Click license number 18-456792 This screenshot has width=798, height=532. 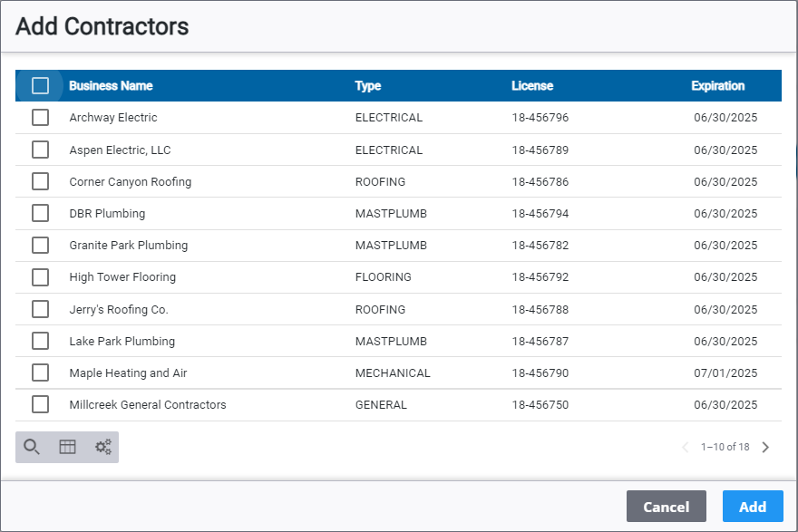(540, 277)
